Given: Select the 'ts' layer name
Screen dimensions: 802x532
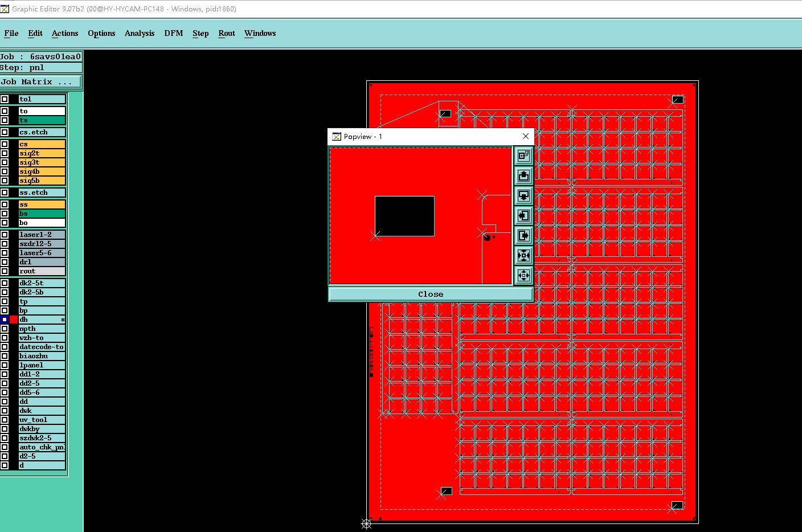Looking at the screenshot, I should click(42, 120).
